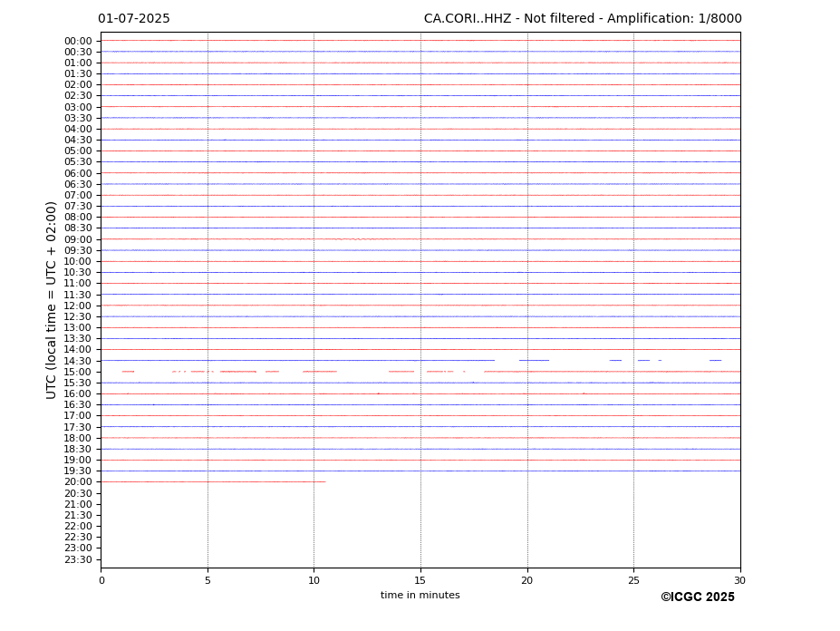The image size is (840, 631).
Task: Click x-axis tick label 15
Action: click(x=420, y=580)
